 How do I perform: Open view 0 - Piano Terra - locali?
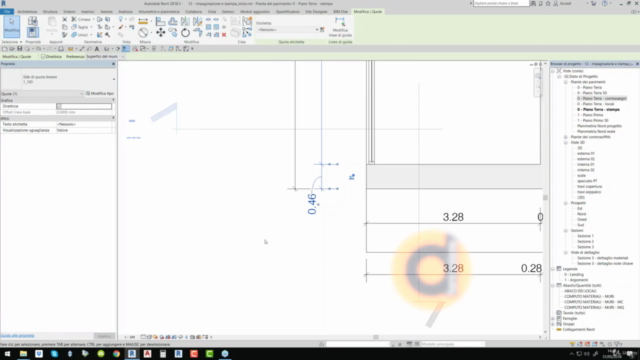[596, 104]
